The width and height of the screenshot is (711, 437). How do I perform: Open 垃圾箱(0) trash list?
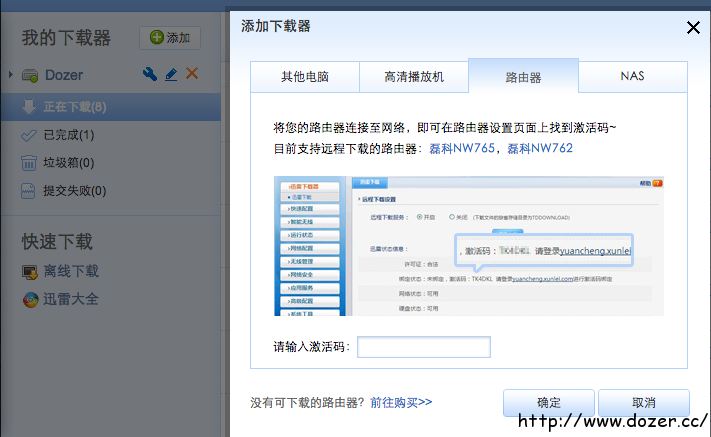pos(69,163)
